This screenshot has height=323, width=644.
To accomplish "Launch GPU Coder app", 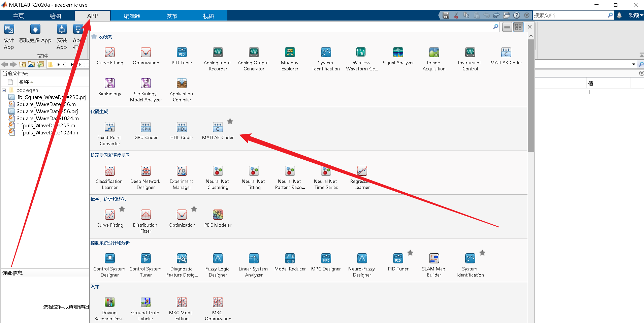I will [x=146, y=131].
